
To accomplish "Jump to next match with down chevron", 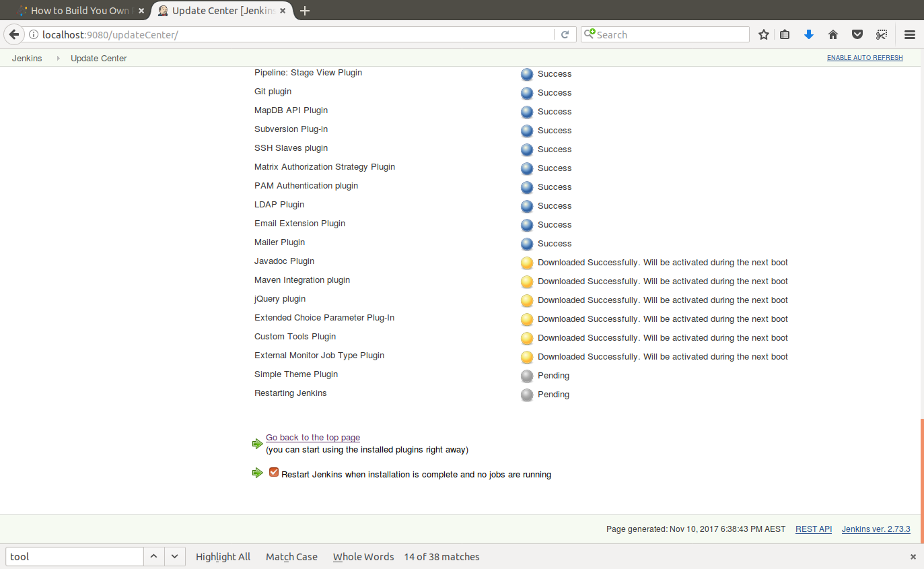I will pyautogui.click(x=174, y=556).
